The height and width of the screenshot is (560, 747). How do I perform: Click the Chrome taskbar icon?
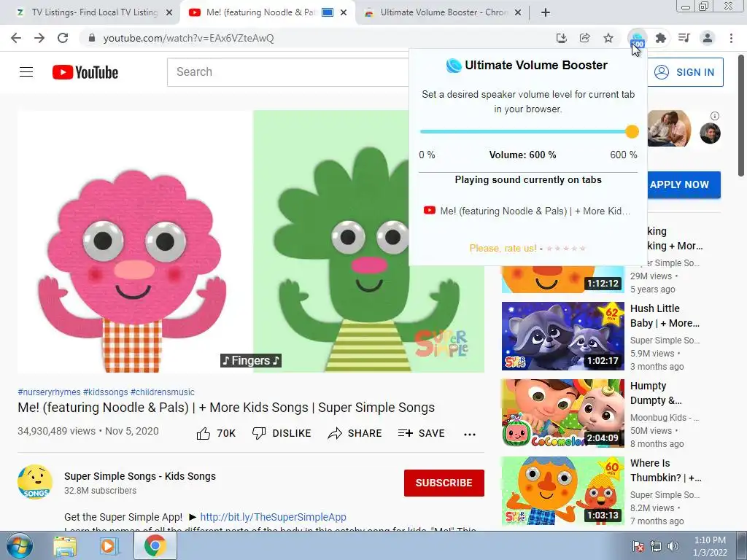click(155, 546)
